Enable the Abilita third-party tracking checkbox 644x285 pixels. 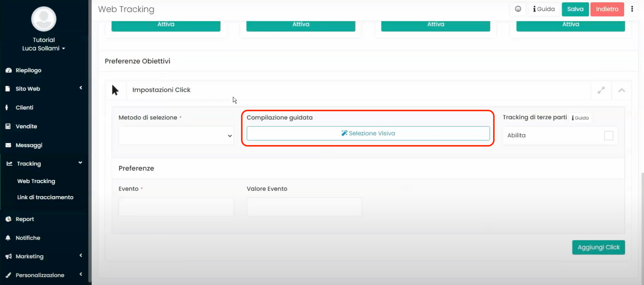(x=608, y=136)
